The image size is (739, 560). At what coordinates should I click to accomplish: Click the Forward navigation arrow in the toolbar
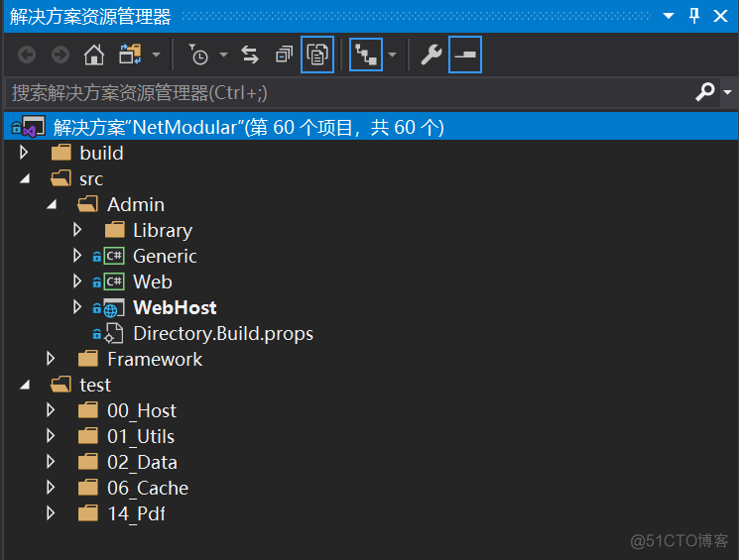tap(61, 55)
